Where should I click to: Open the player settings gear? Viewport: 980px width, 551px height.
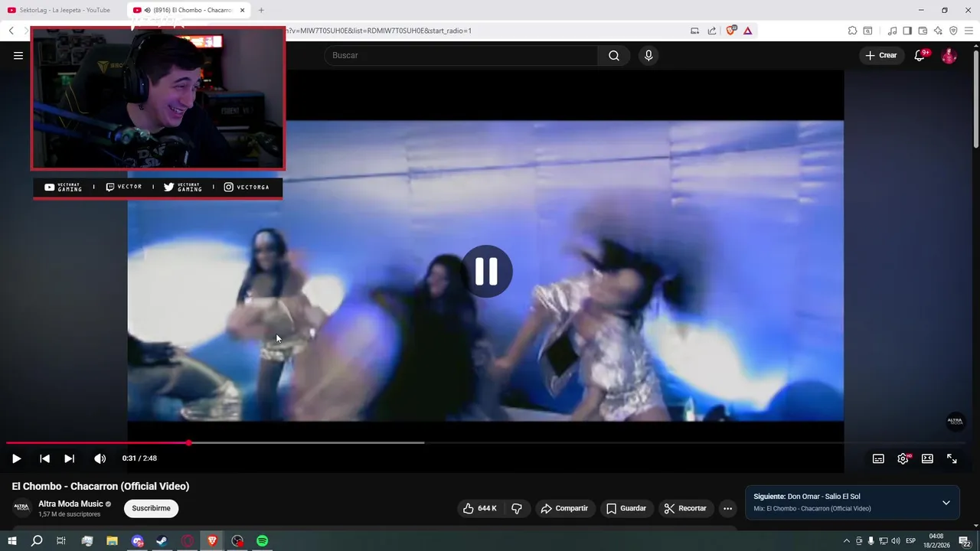tap(903, 458)
